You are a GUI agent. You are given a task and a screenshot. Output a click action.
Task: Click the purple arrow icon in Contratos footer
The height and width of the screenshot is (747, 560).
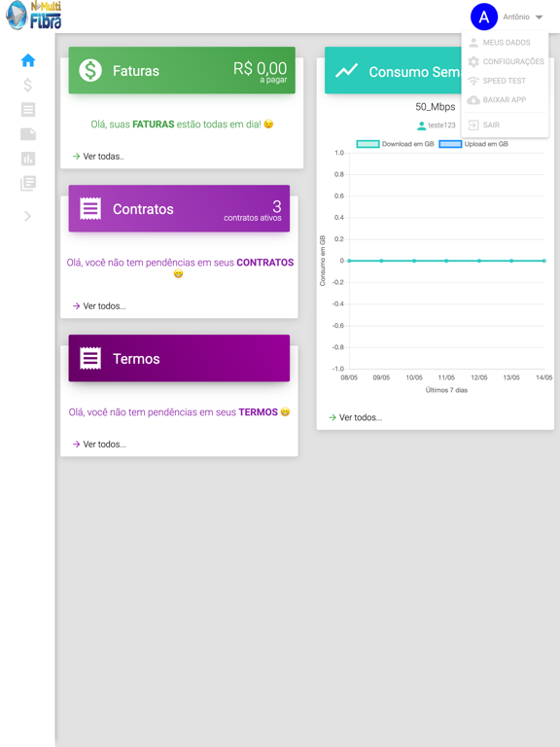(x=76, y=305)
